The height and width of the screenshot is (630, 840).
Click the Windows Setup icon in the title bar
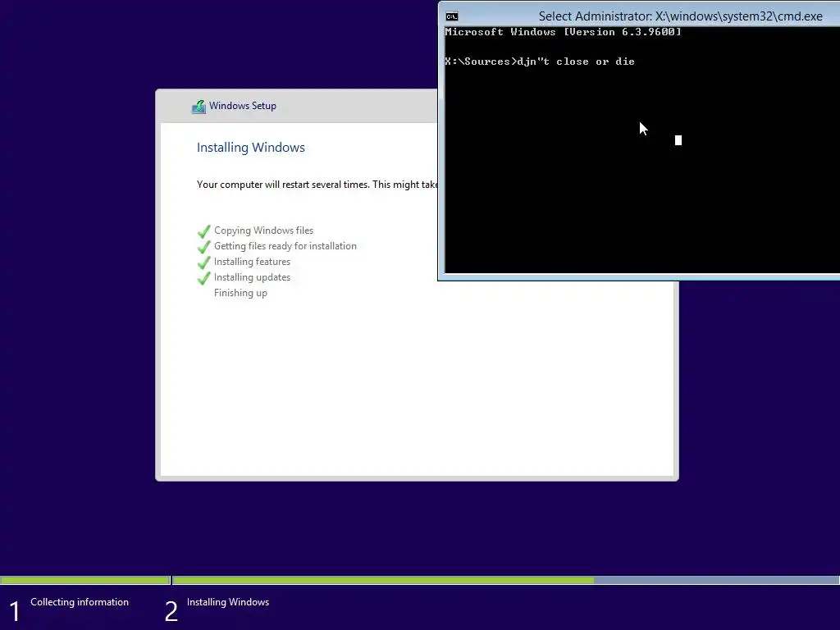point(199,107)
